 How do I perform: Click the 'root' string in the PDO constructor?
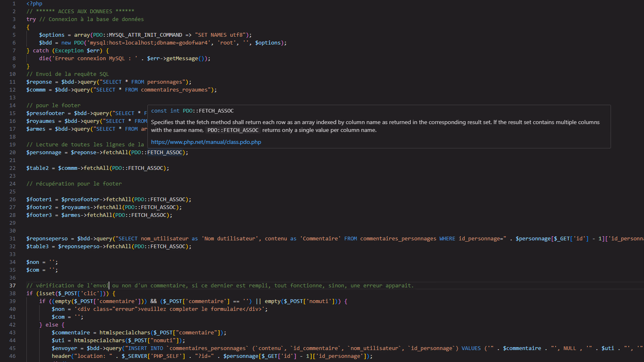(x=227, y=42)
